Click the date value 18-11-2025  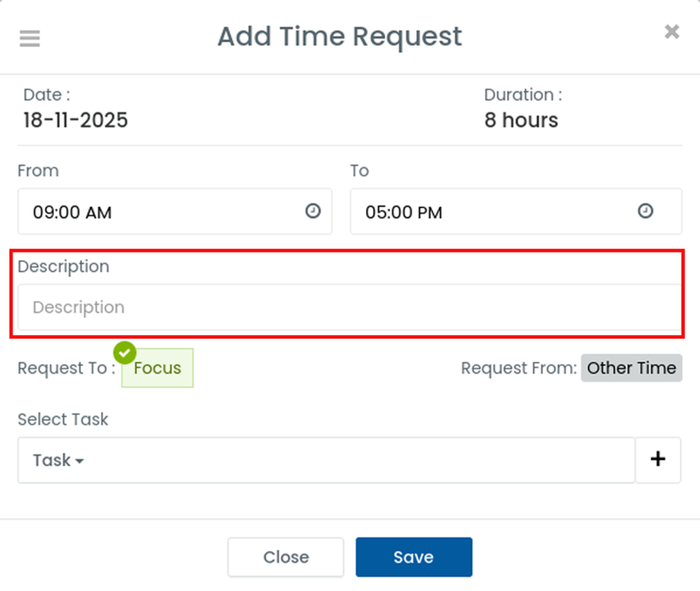pyautogui.click(x=75, y=120)
